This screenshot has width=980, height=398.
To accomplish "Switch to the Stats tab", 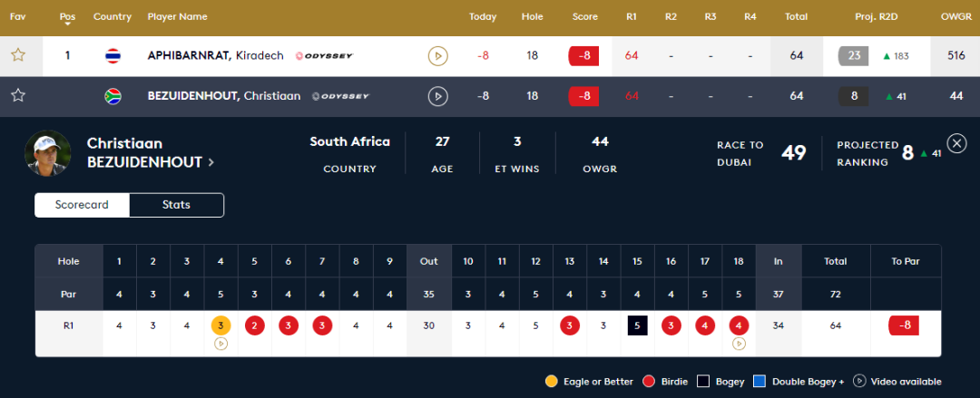I will click(176, 205).
